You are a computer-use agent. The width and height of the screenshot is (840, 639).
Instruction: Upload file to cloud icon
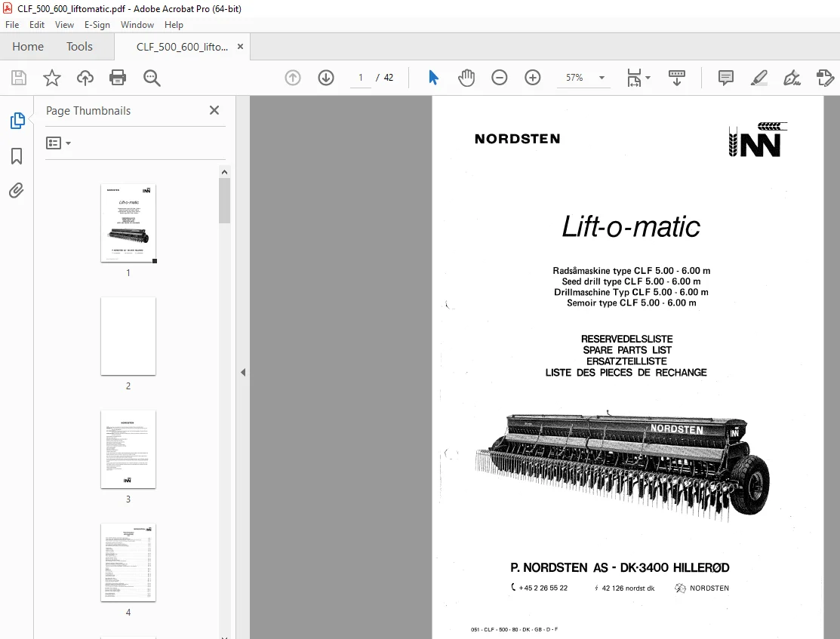tap(85, 78)
